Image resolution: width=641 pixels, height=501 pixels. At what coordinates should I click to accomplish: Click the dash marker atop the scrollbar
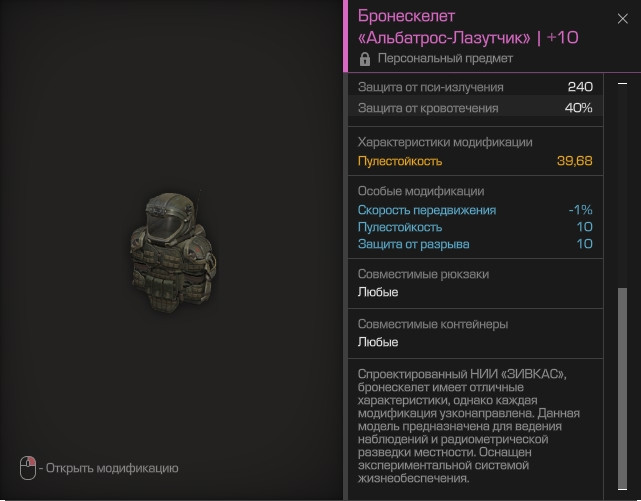[622, 83]
